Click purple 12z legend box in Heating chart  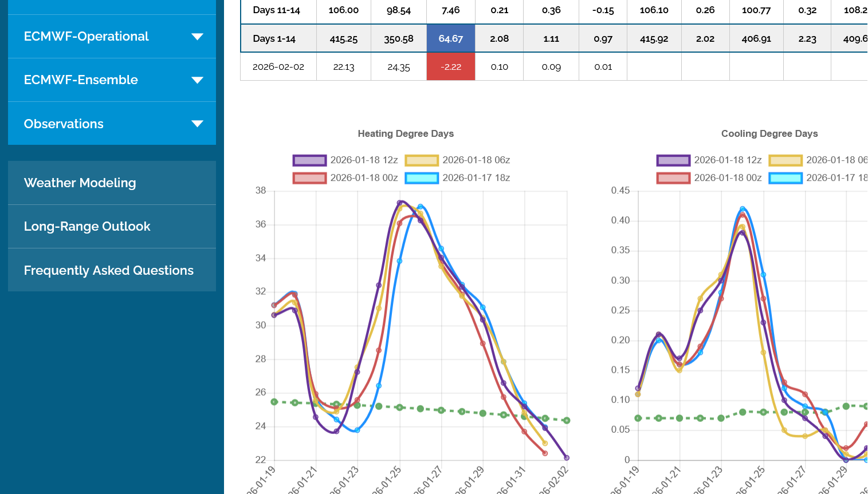(309, 160)
